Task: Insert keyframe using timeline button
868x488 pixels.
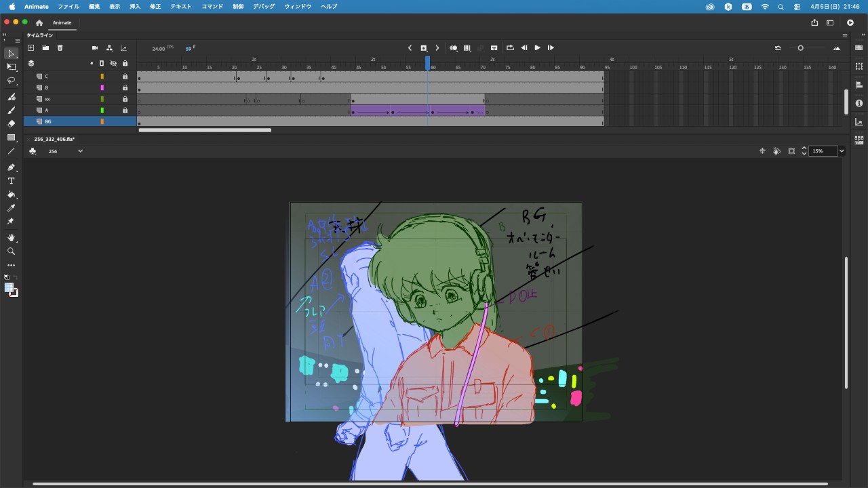Action: (x=424, y=48)
